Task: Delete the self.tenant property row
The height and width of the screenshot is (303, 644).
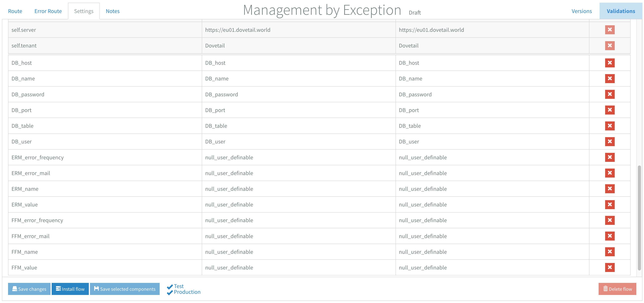Action: [x=610, y=46]
